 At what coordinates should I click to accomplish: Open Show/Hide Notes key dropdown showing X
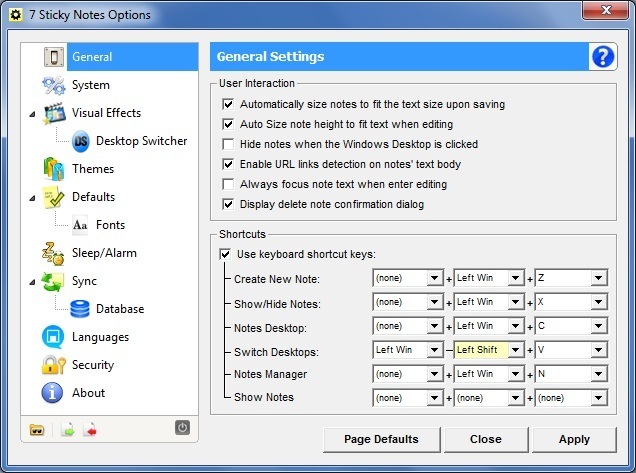click(x=571, y=302)
